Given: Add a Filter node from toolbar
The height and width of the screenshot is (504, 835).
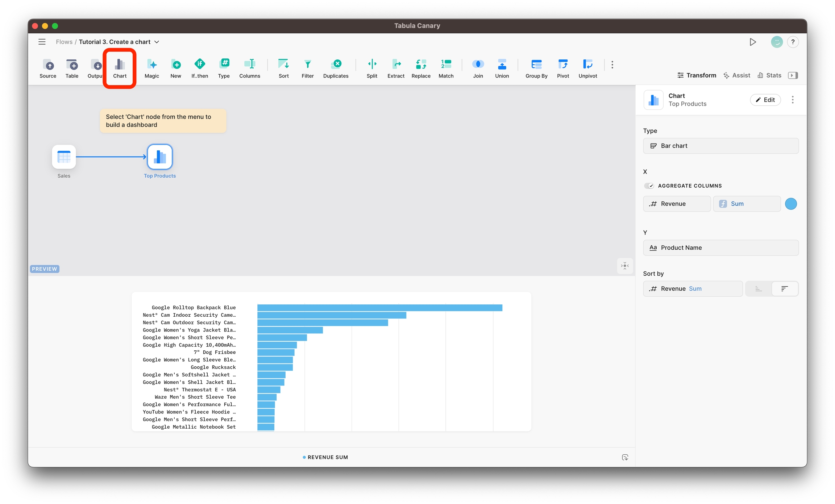Looking at the screenshot, I should pos(307,64).
